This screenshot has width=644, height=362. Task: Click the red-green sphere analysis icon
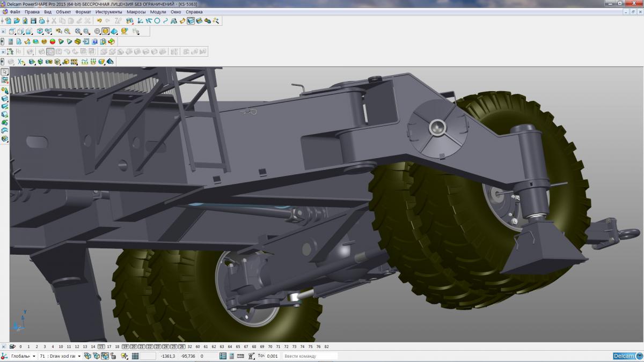[x=53, y=41]
